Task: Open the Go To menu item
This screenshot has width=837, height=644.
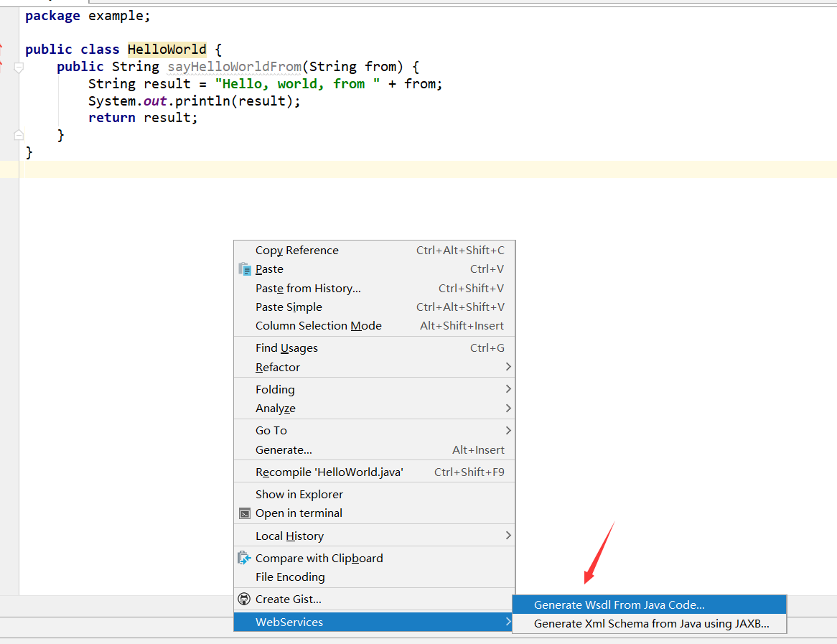Action: [374, 430]
